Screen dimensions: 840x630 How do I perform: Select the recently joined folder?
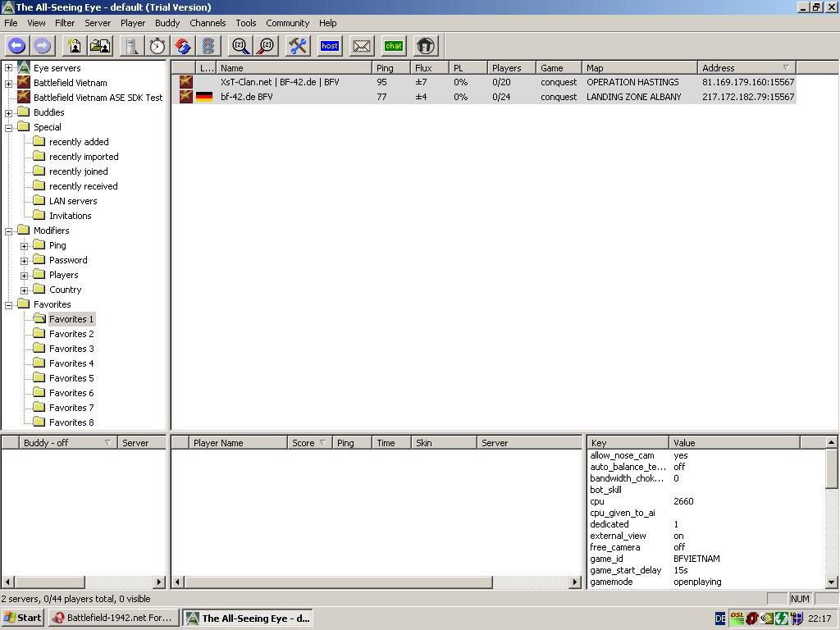pos(78,171)
